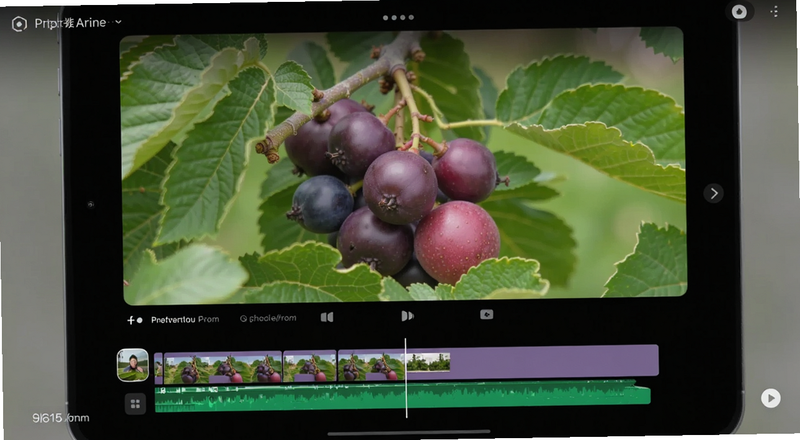Select the long three-frame berry clip
Screen dimensions: 800x440
pos(222,367)
